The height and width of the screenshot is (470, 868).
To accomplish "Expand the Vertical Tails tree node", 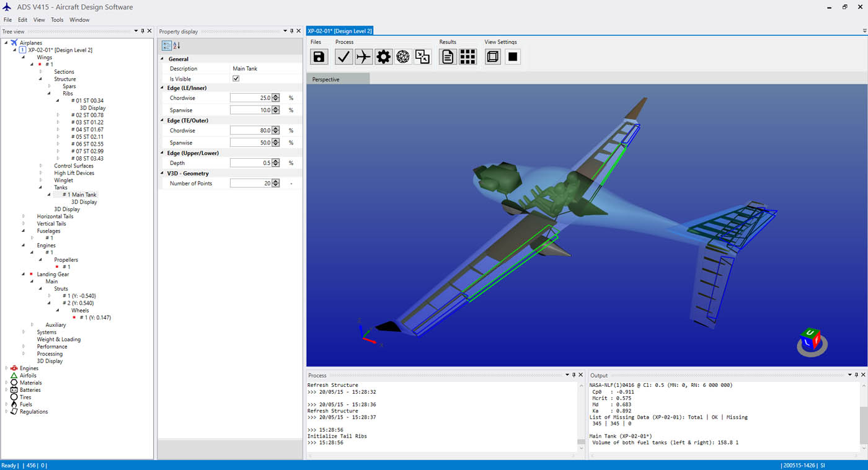I will [24, 224].
